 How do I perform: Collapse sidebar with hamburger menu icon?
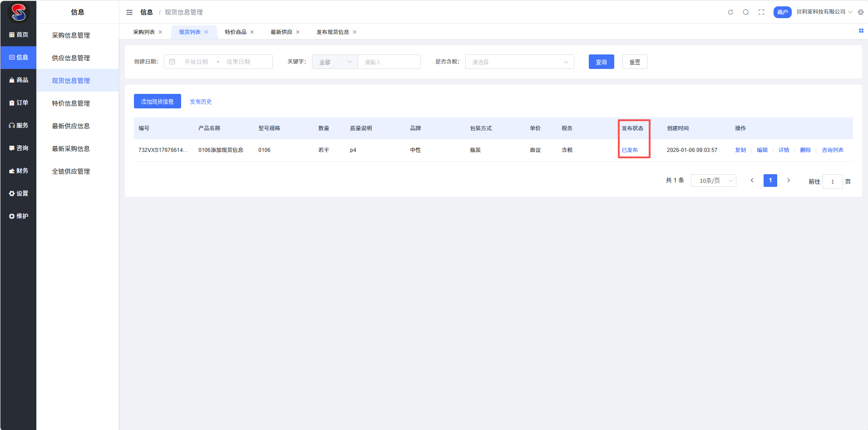coord(129,12)
